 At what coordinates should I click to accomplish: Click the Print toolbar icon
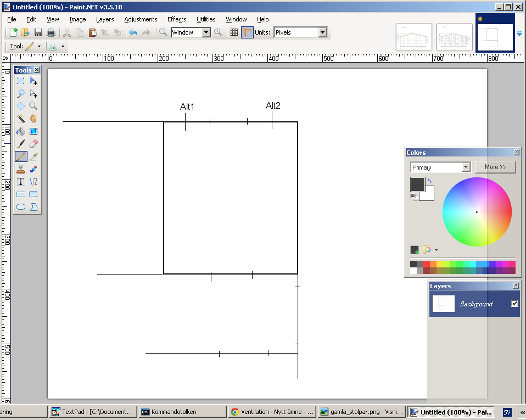[51, 32]
